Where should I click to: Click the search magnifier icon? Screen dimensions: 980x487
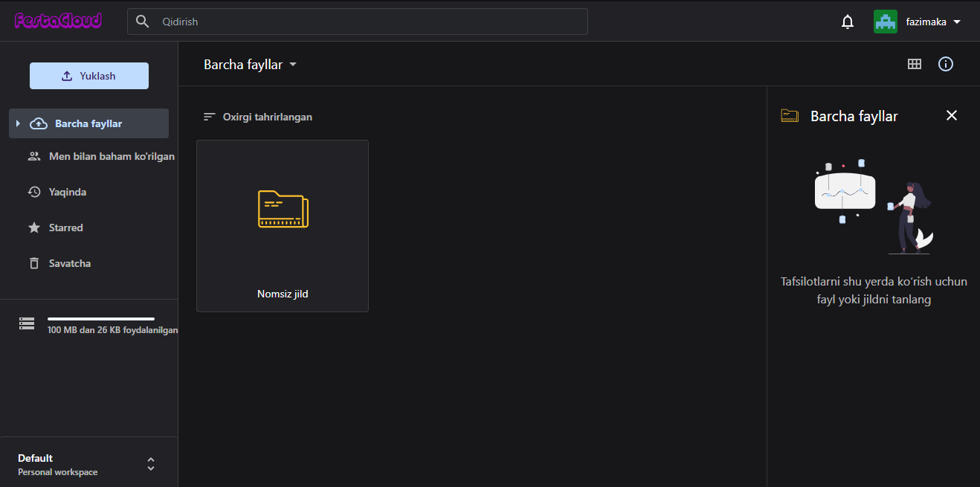(x=143, y=22)
